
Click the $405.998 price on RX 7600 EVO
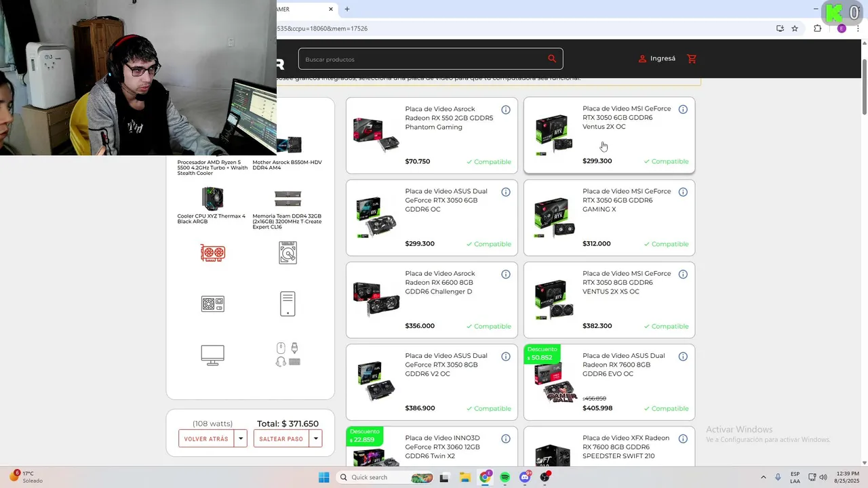pyautogui.click(x=597, y=408)
